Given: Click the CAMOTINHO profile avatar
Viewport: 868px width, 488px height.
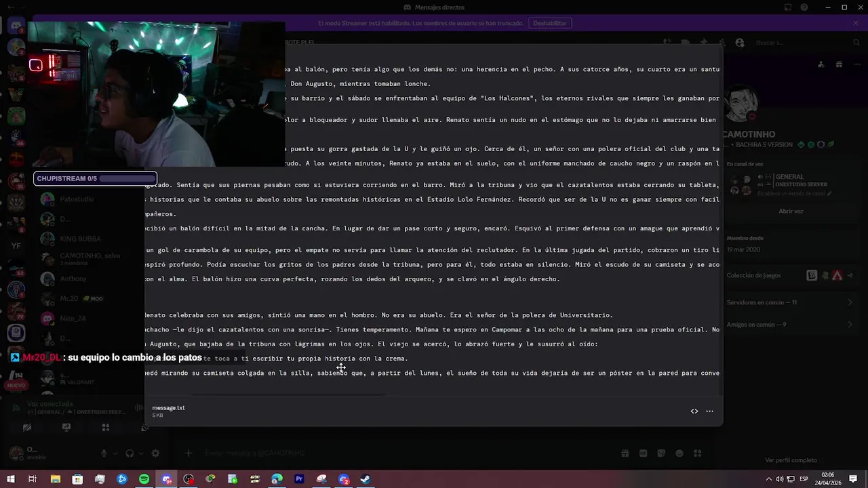Looking at the screenshot, I should click(x=741, y=104).
